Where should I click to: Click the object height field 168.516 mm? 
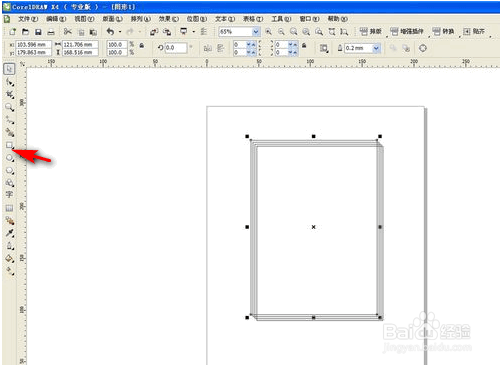coord(80,52)
